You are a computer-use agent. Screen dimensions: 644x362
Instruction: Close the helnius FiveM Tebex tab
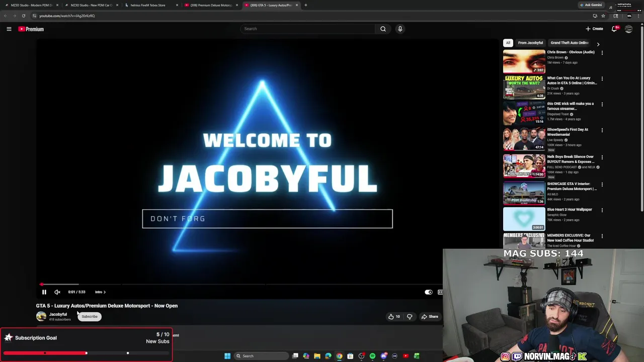tap(177, 5)
